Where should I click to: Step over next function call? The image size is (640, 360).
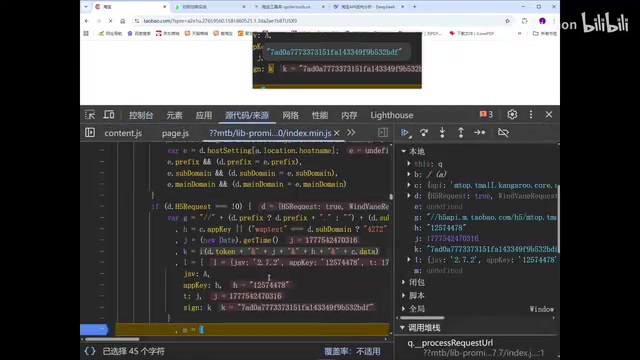[424, 133]
